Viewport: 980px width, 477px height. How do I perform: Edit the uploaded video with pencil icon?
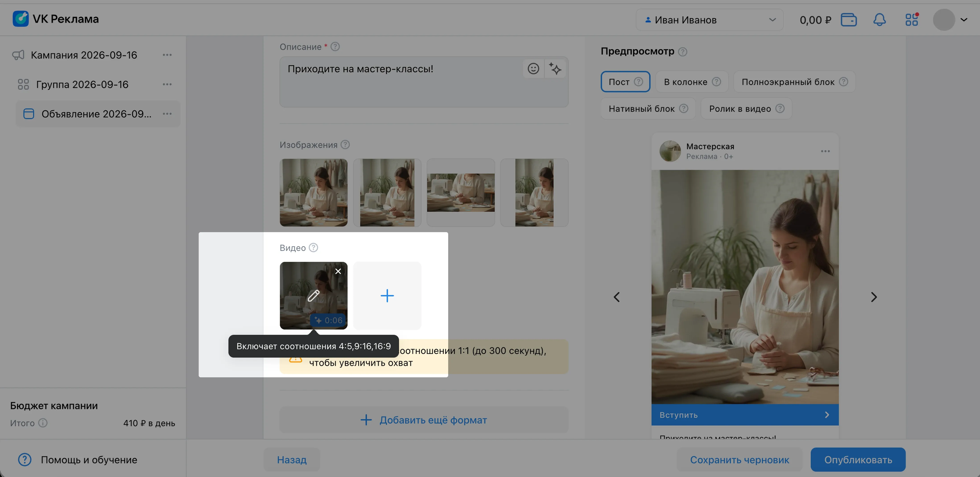click(313, 295)
